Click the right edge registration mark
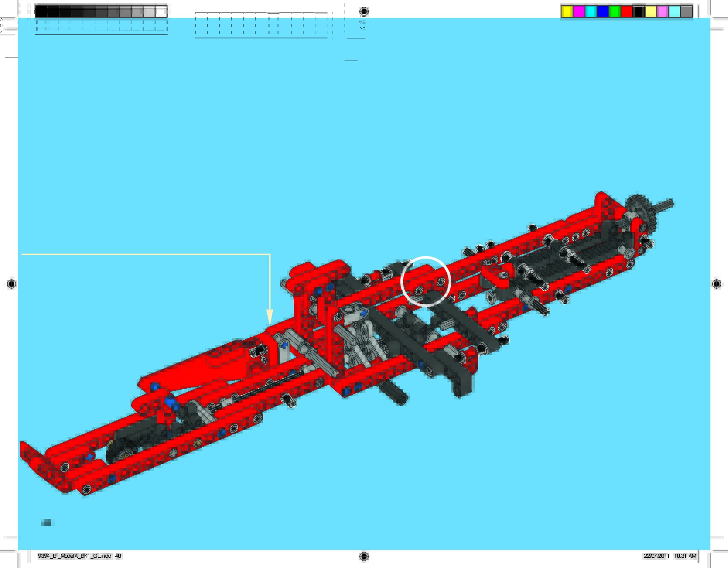This screenshot has width=728, height=568. tap(716, 284)
